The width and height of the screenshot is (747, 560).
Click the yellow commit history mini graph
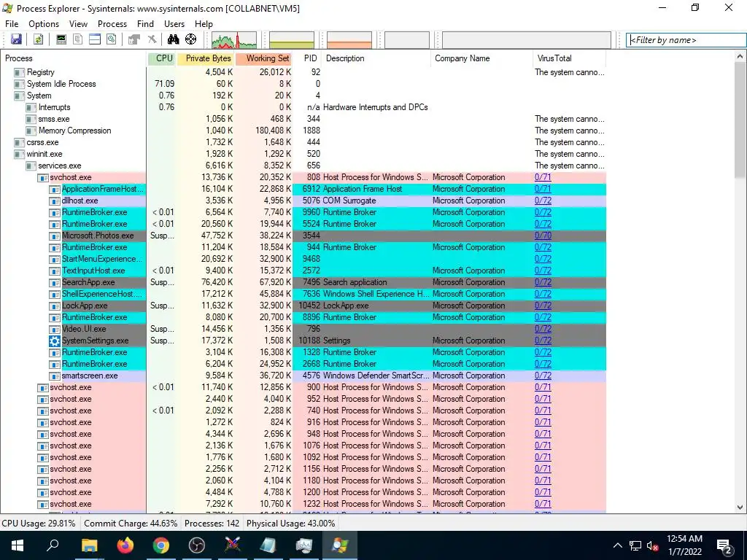[x=292, y=40]
